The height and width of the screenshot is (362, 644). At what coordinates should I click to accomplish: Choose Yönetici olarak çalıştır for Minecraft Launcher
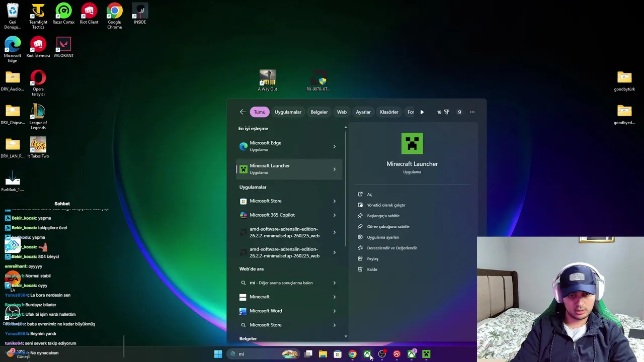pos(386,205)
